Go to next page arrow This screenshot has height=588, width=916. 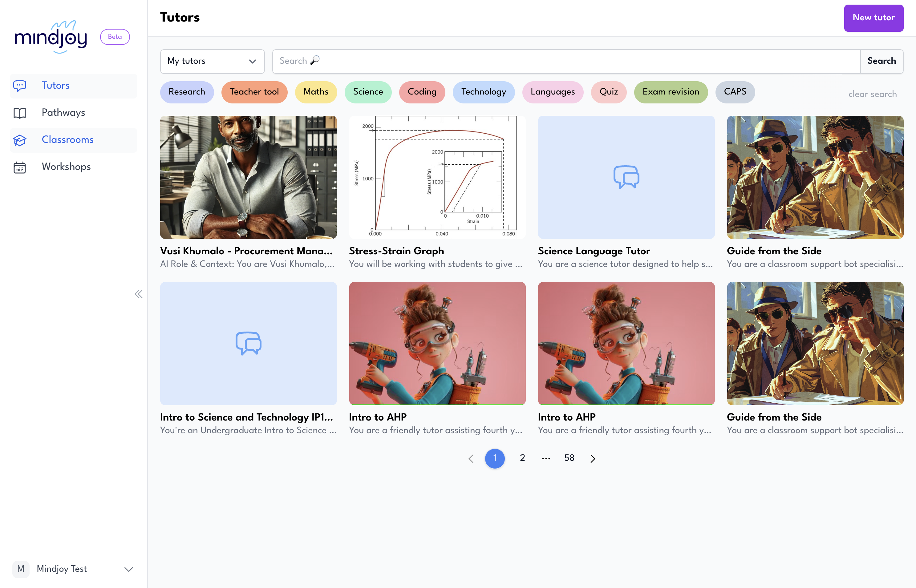click(593, 458)
